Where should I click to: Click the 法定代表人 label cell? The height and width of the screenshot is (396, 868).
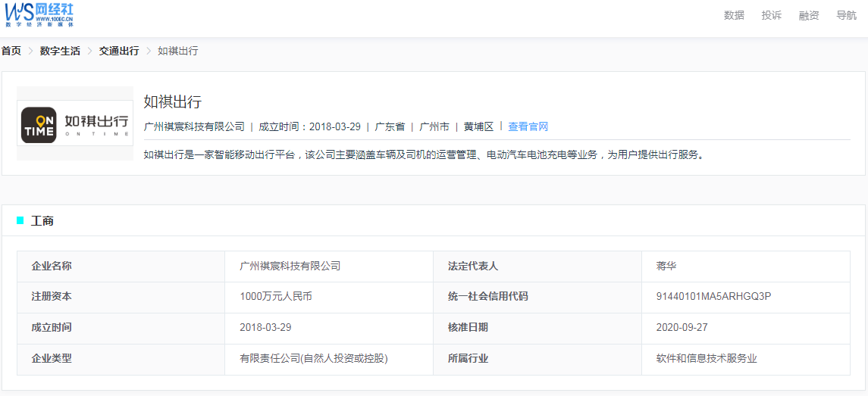(537, 267)
